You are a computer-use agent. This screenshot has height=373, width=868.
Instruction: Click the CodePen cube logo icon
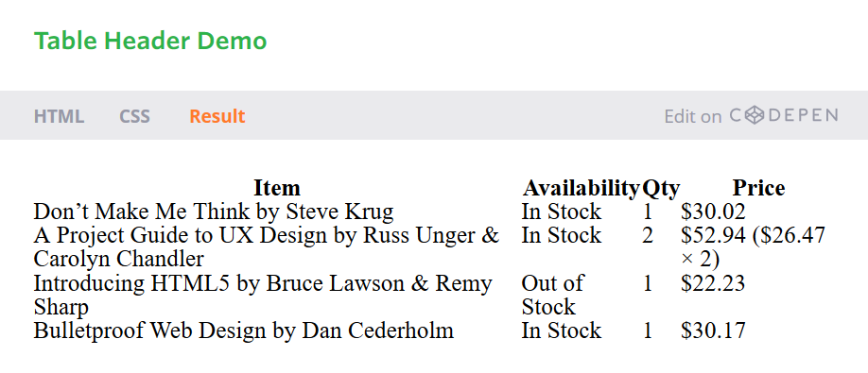[754, 115]
